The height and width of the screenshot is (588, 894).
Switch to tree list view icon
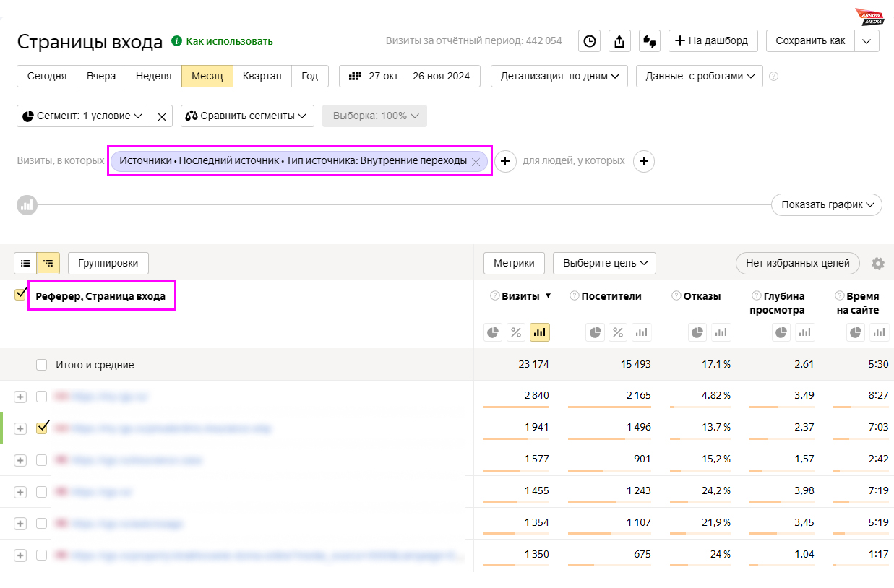pos(48,264)
